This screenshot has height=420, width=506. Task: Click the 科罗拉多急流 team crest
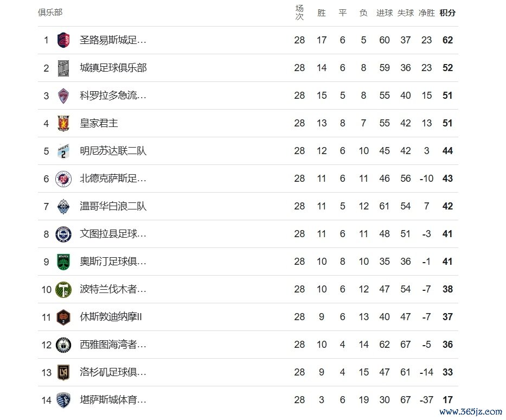(63, 96)
